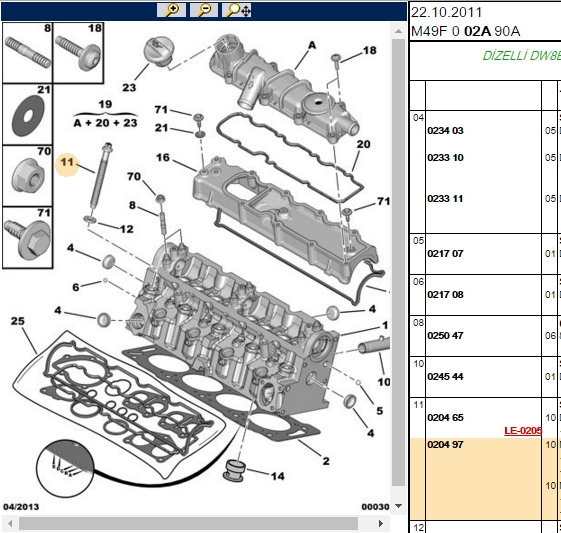
Task: Select part number 0217 07
Action: tap(445, 254)
